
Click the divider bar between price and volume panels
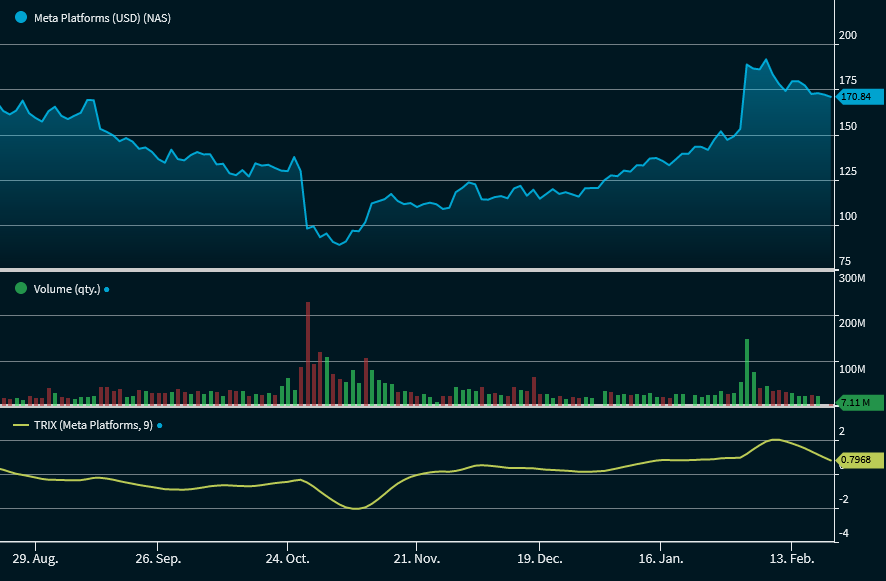(416, 270)
